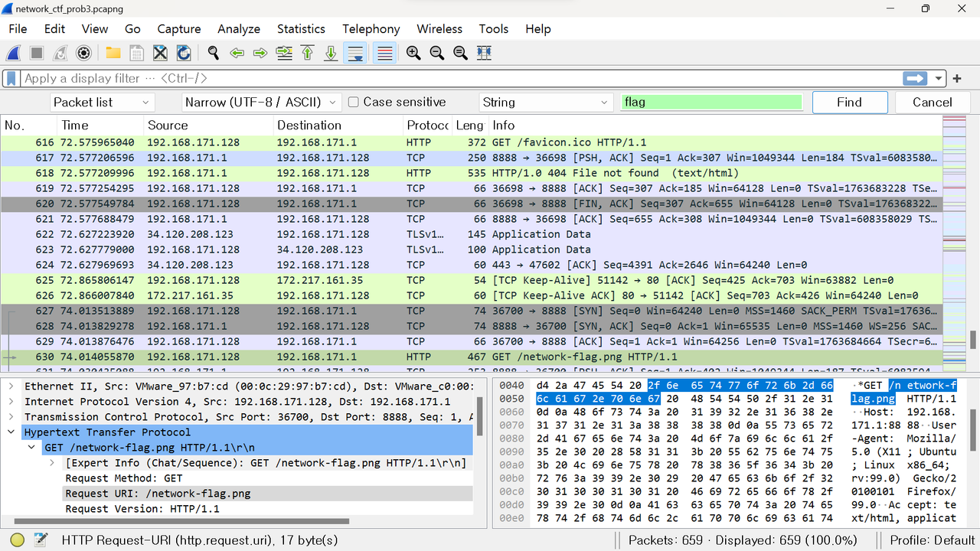The image size is (980, 551).
Task: Jump to first packet icon
Action: [x=308, y=53]
